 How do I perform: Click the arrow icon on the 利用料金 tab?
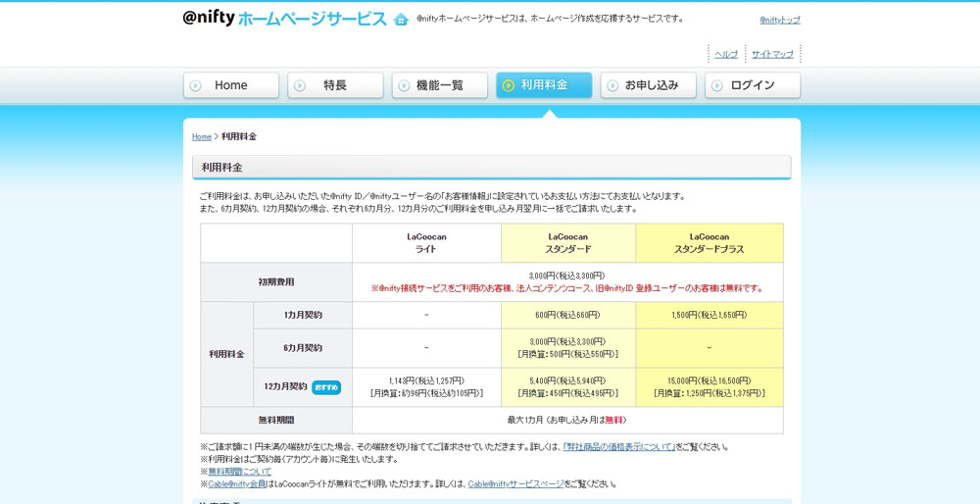tap(509, 85)
